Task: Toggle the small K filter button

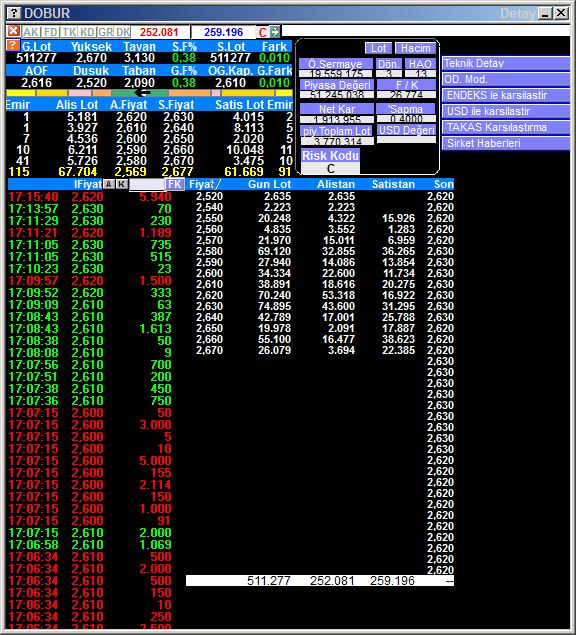Action: 122,184
